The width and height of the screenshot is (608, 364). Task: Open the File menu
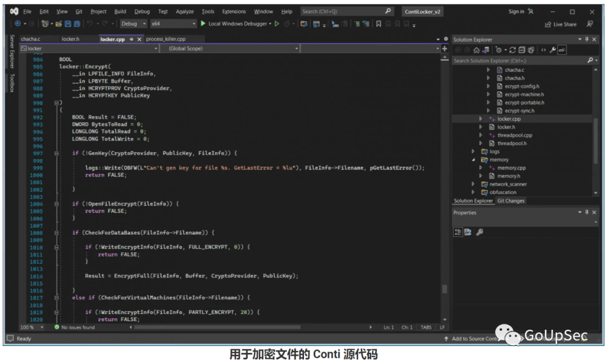[27, 11]
